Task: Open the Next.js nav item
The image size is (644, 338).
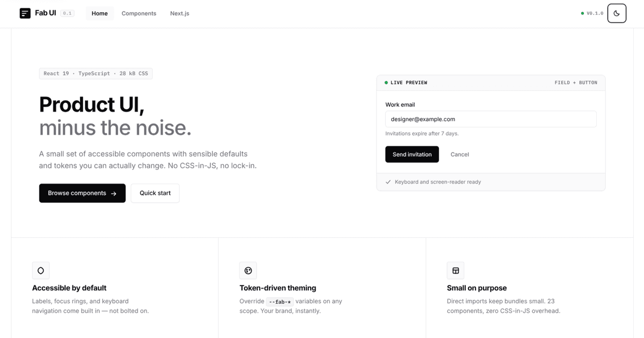Action: pos(180,13)
